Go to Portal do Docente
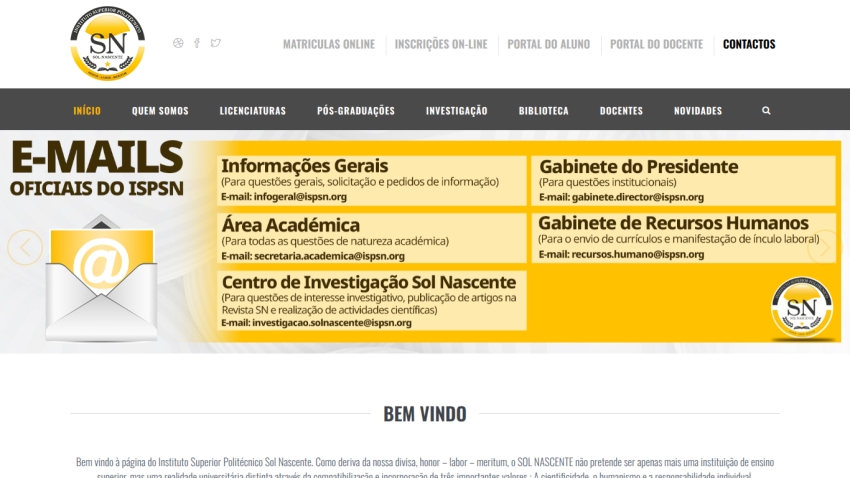 tap(656, 44)
